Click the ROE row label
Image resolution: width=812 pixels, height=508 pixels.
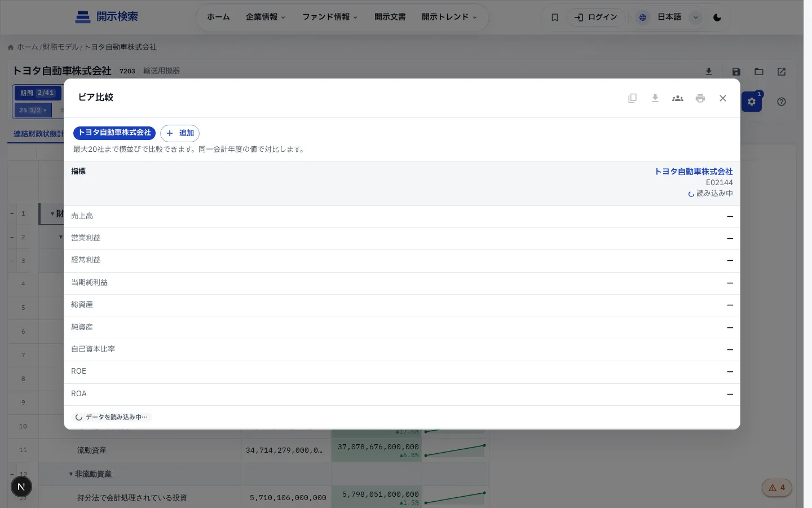point(79,371)
